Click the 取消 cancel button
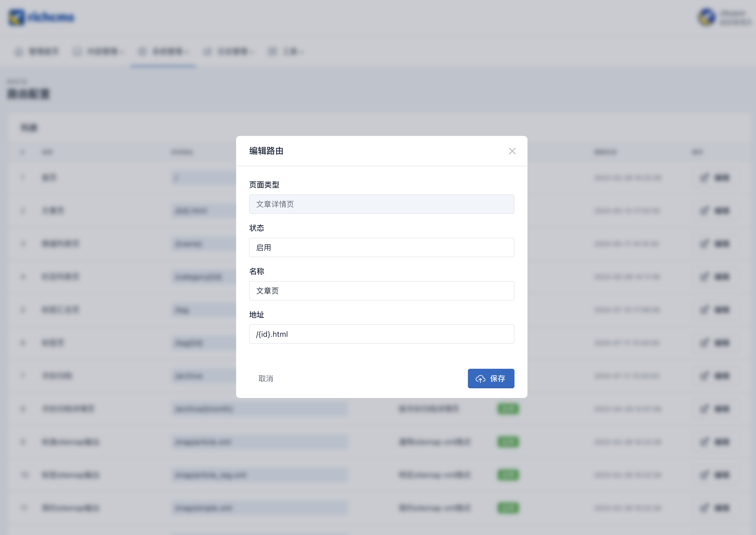The image size is (756, 535). [x=266, y=379]
